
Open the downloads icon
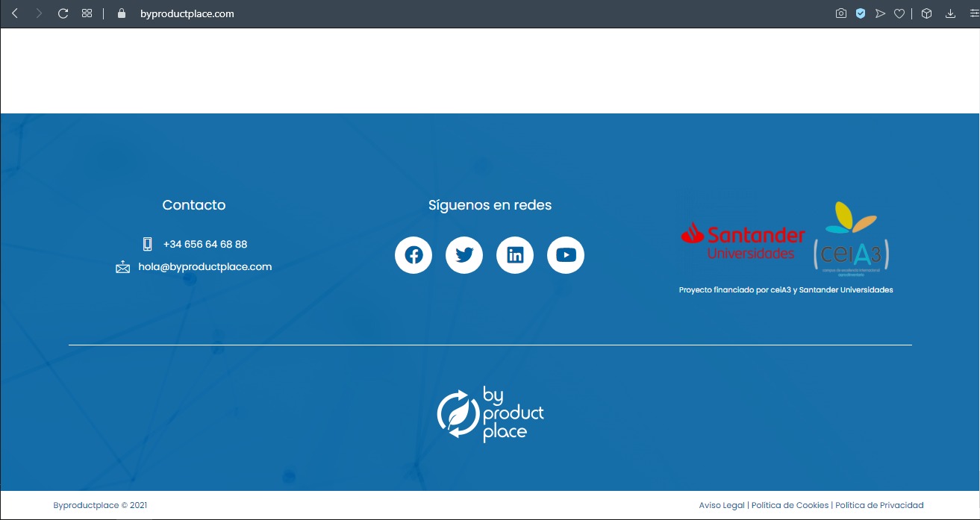(950, 13)
